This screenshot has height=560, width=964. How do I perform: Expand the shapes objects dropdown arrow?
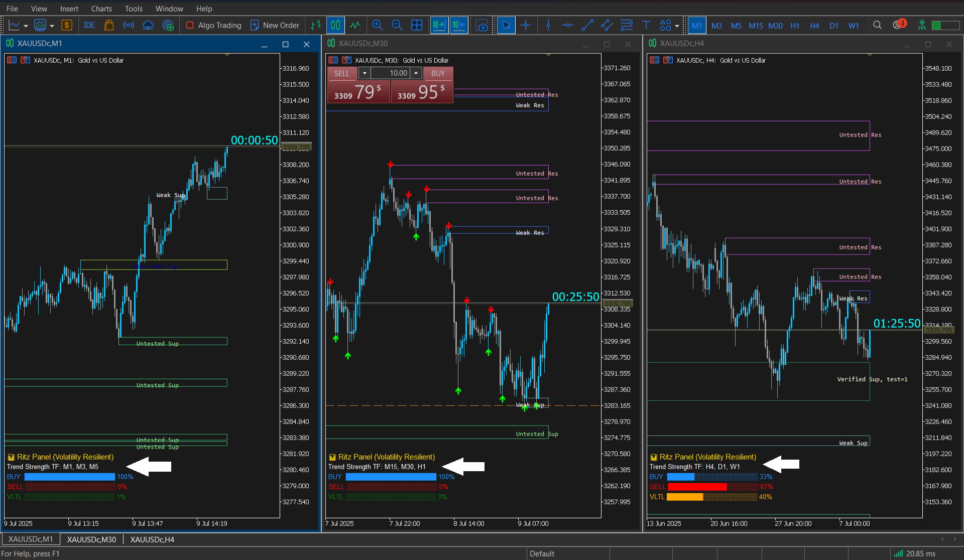click(677, 26)
